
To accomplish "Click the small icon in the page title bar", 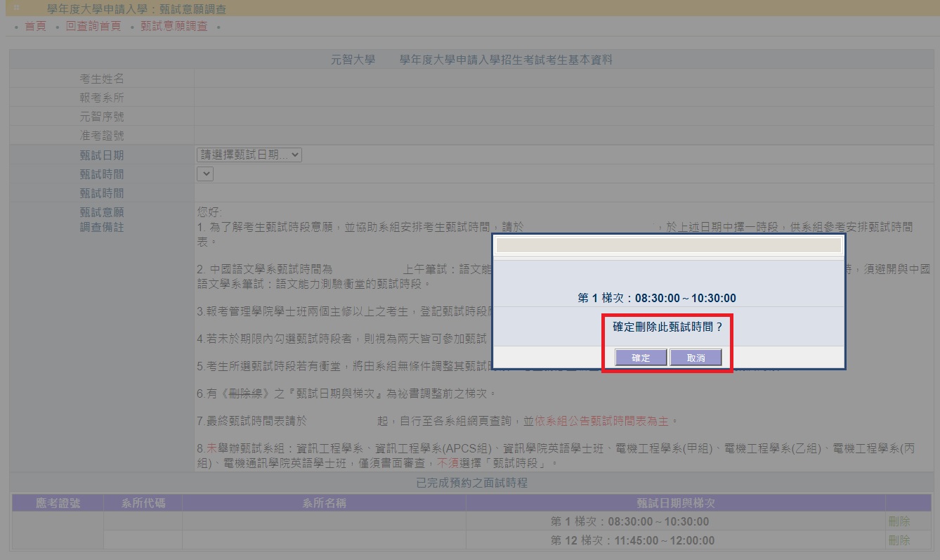I will (17, 8).
